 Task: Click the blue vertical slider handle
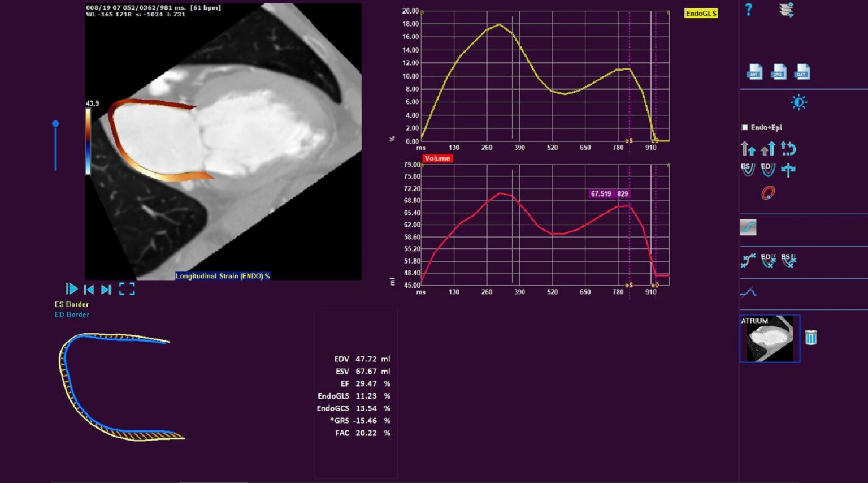55,124
